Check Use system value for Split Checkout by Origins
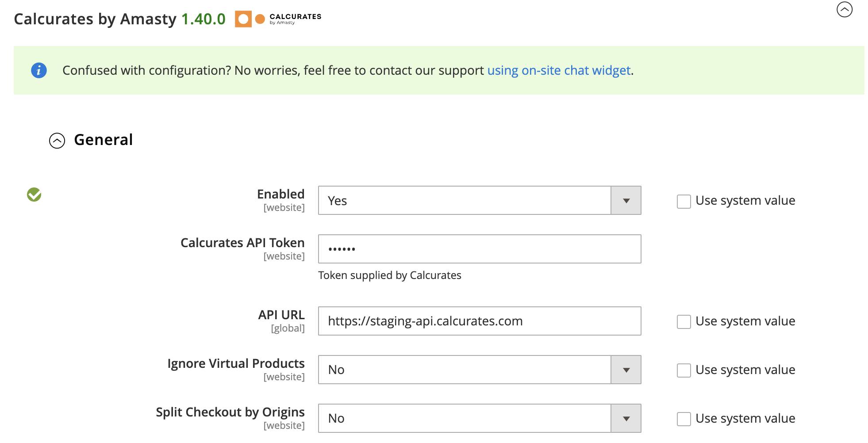 pyautogui.click(x=684, y=419)
